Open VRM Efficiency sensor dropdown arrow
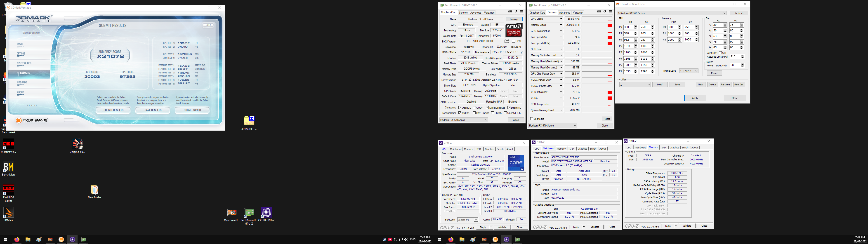The height and width of the screenshot is (244, 868). coord(561,92)
